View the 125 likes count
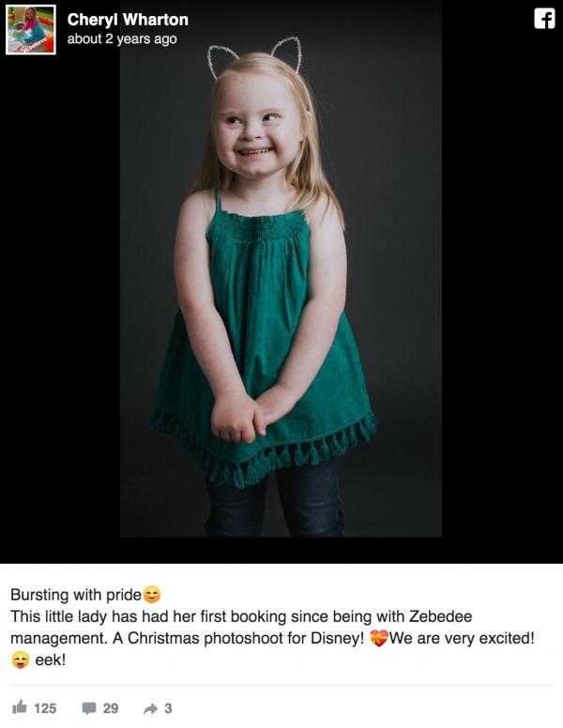The height and width of the screenshot is (728, 563). pos(45,708)
